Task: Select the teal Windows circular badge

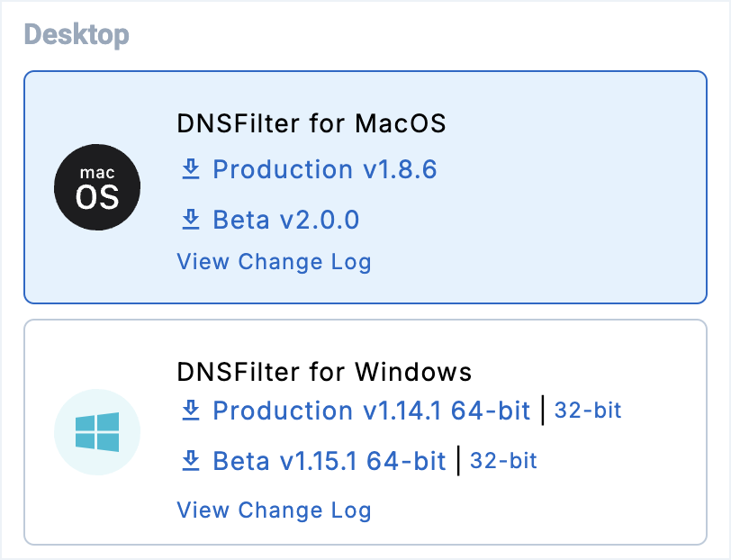Action: pyautogui.click(x=97, y=432)
